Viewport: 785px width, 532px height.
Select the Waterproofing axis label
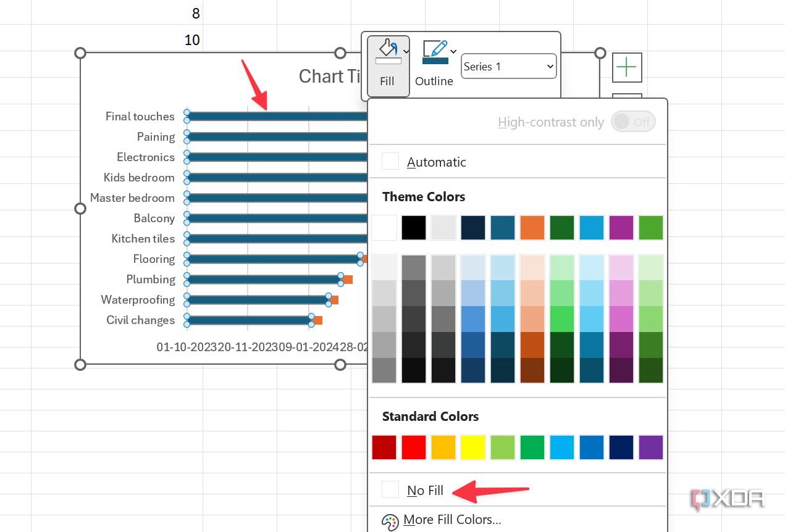(138, 299)
